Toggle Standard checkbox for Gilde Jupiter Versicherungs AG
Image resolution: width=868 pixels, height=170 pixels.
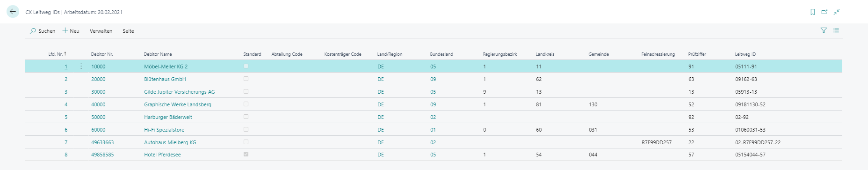[x=246, y=91]
